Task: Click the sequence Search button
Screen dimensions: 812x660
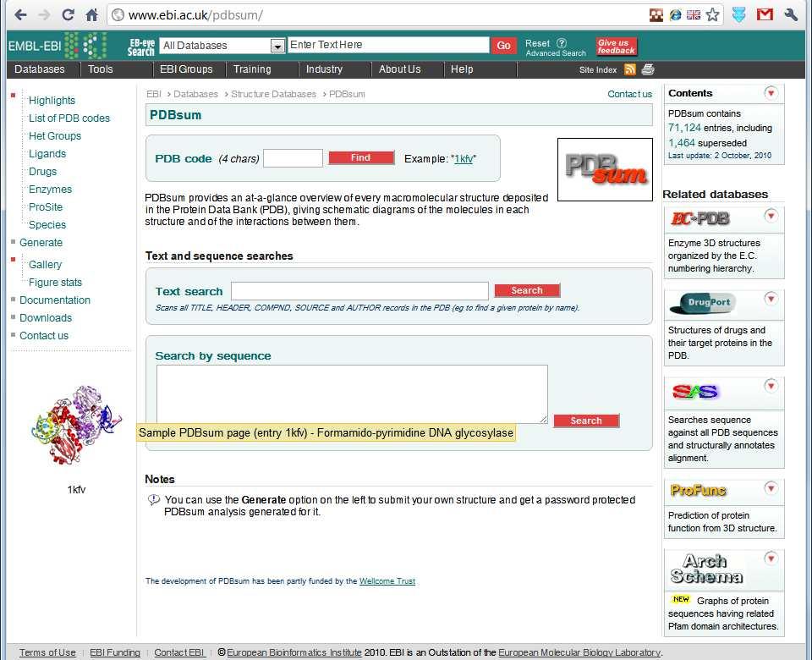Action: (x=586, y=421)
